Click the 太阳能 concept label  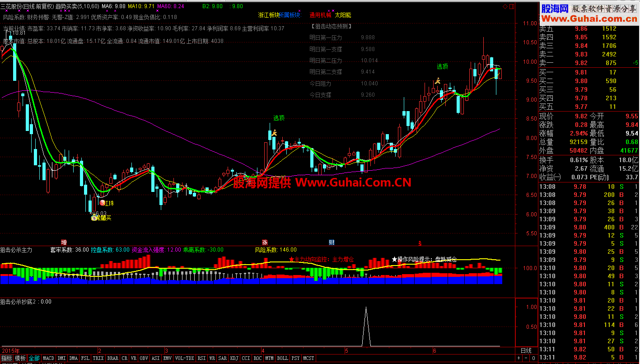pos(343,15)
